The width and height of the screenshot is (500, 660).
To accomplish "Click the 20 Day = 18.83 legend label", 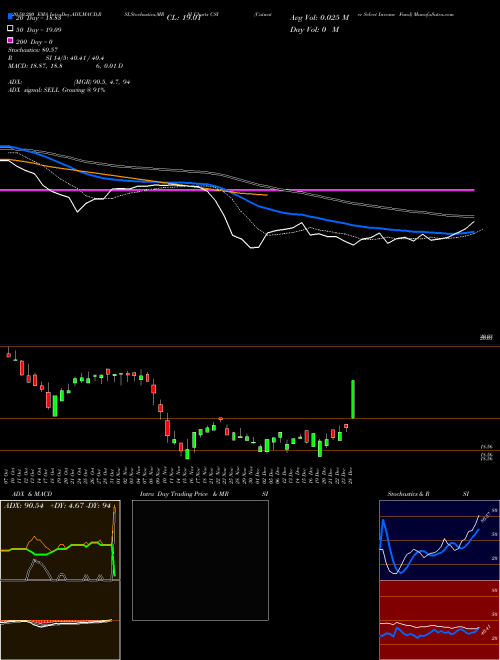I will pos(39,18).
